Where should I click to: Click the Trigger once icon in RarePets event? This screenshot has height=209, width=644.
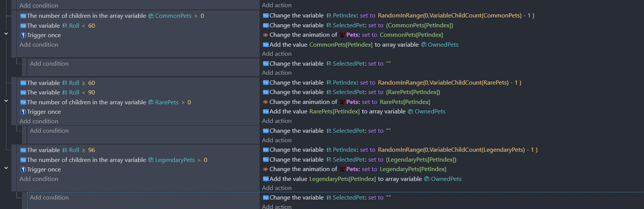[x=23, y=112]
